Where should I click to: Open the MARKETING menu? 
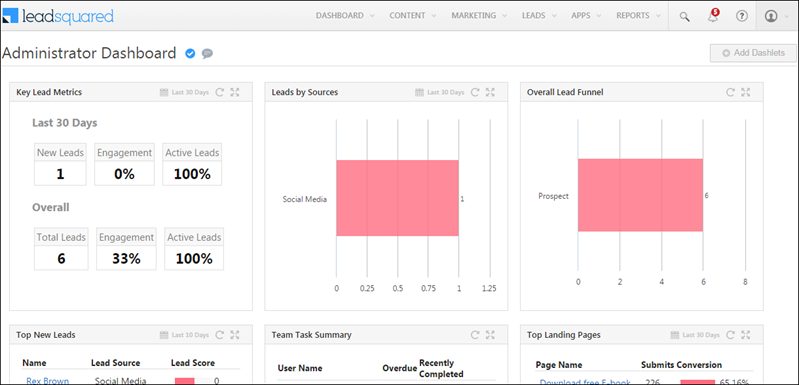[479, 16]
